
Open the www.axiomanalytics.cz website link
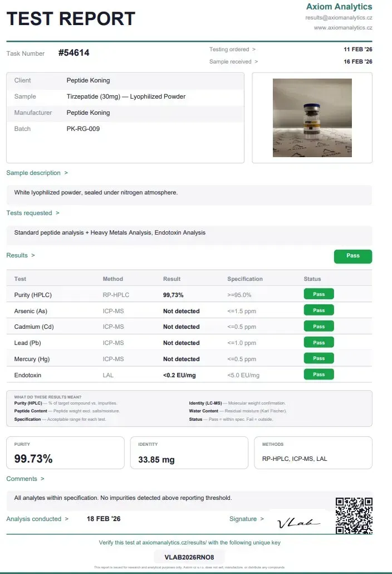pos(343,27)
